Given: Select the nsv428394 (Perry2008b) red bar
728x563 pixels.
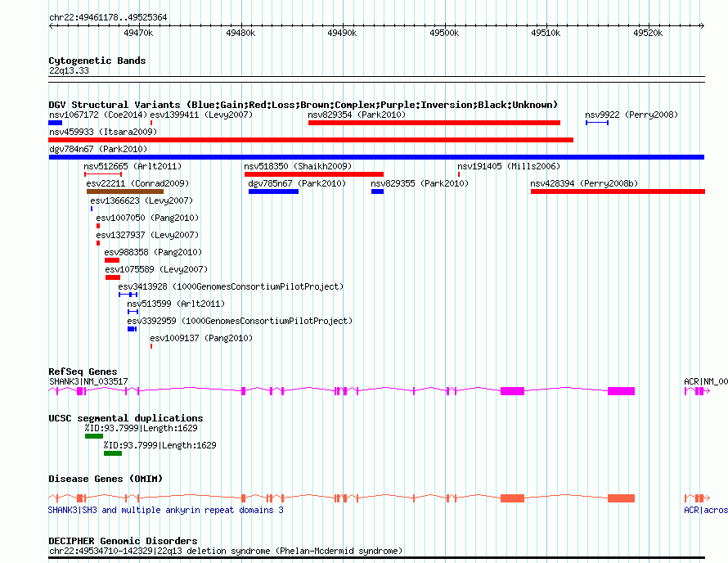Looking at the screenshot, I should click(x=618, y=191).
